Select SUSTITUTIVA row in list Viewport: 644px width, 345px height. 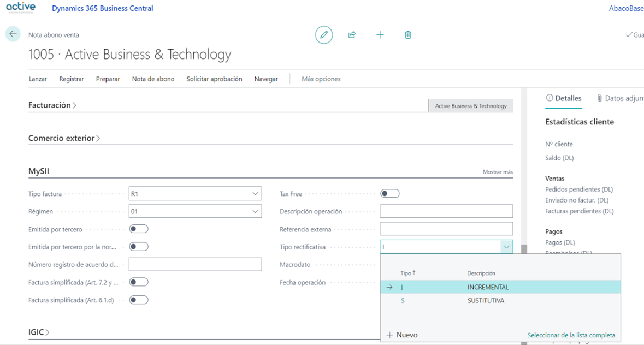500,301
